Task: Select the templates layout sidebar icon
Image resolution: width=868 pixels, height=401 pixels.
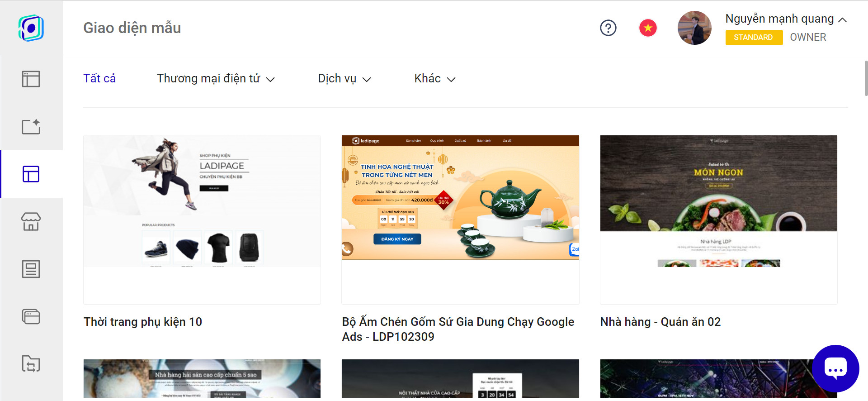Action: [31, 174]
